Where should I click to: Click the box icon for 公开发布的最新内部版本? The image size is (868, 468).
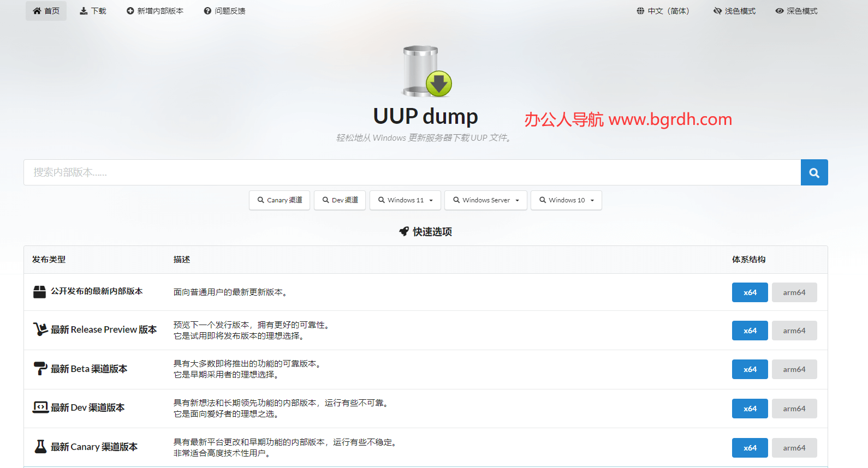coord(39,292)
